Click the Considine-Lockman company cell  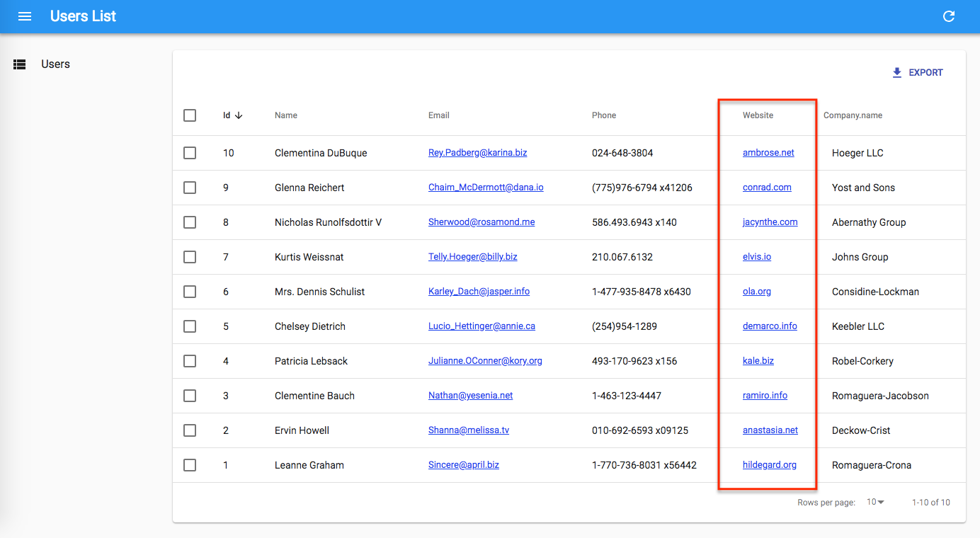tap(875, 292)
